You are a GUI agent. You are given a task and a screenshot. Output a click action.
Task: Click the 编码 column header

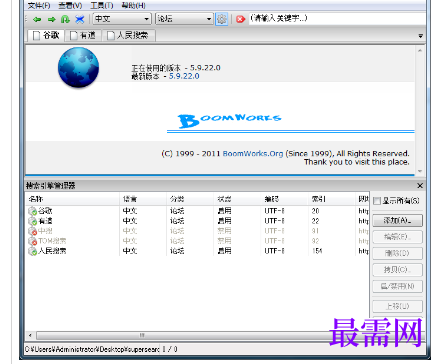284,199
